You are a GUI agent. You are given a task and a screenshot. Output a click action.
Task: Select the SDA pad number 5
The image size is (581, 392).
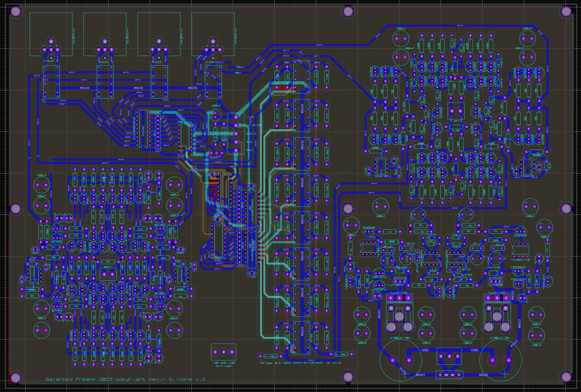click(236, 150)
